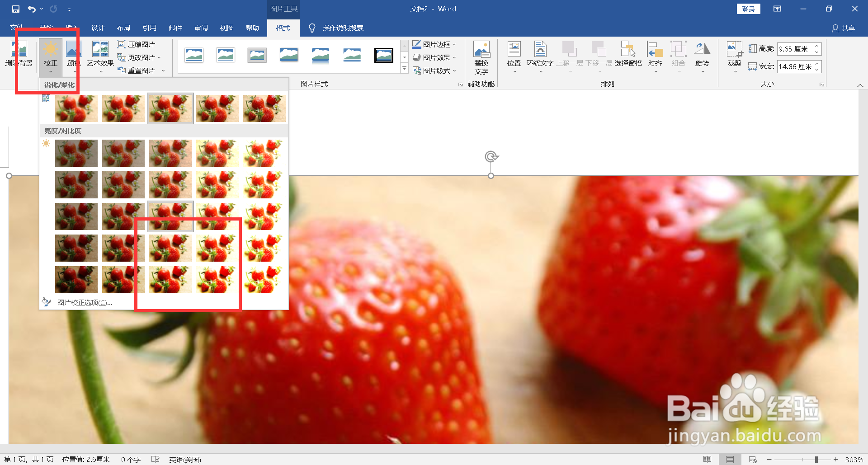The image size is (868, 465).
Task: Switch to the Review (审阅) tab
Action: [x=201, y=28]
